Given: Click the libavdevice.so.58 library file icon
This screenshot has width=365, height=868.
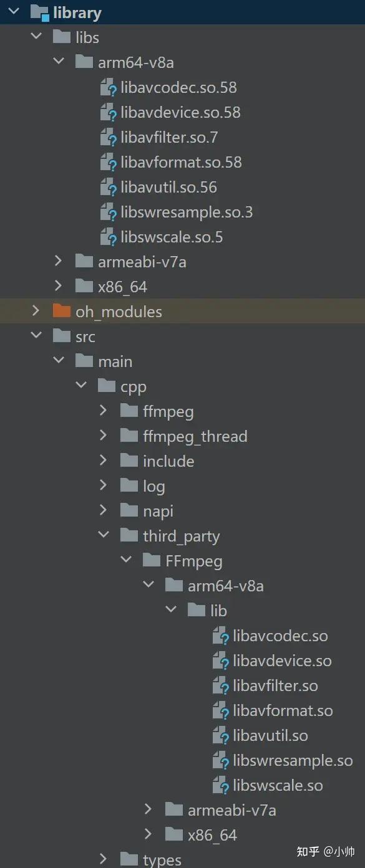Looking at the screenshot, I should (107, 112).
